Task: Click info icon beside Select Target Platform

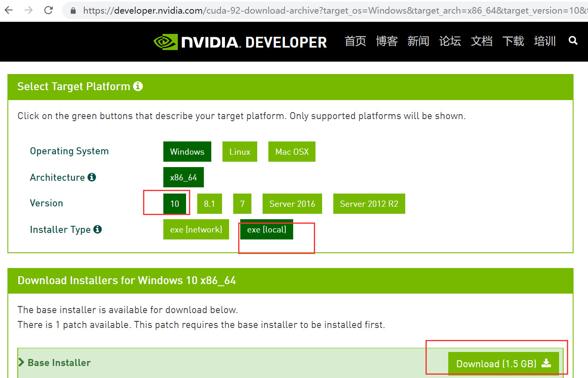Action: (138, 86)
